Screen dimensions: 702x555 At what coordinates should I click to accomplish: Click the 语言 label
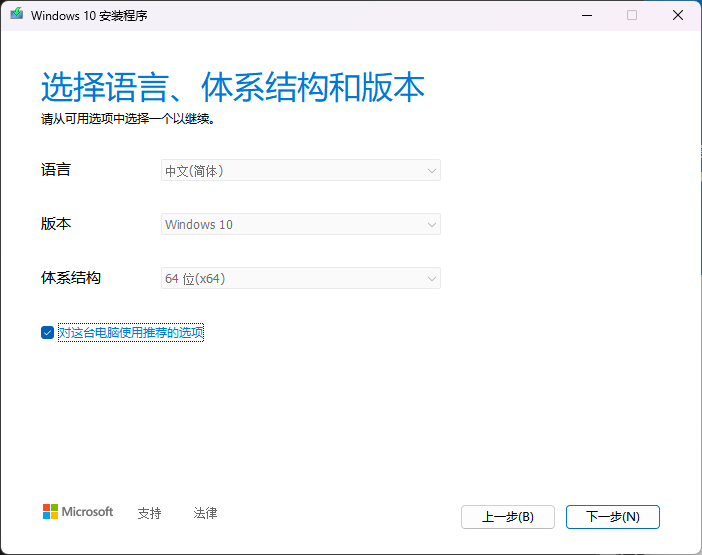click(56, 170)
